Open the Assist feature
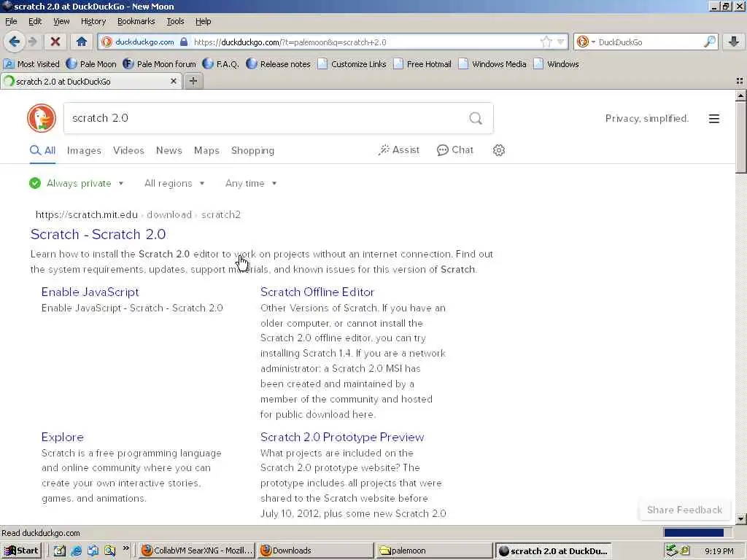The width and height of the screenshot is (747, 560). (x=399, y=150)
